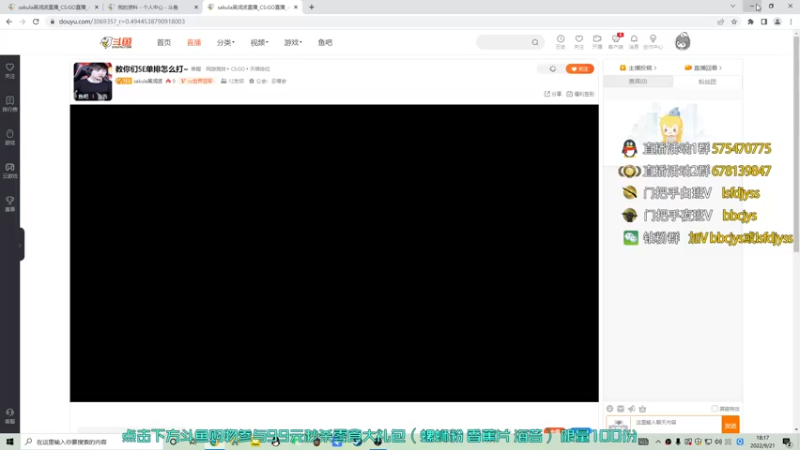Screen dimensions: 800x450
Task: Open a new browser tab with plus button
Action: pos(311,7)
